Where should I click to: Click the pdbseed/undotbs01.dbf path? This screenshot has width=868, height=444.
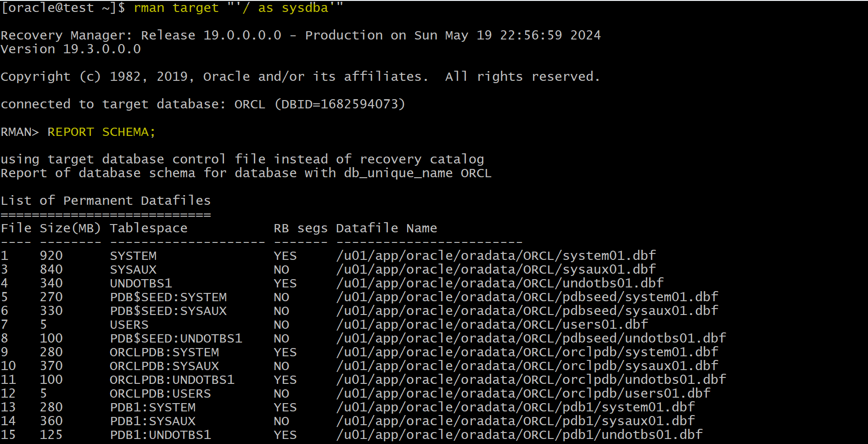tap(531, 338)
